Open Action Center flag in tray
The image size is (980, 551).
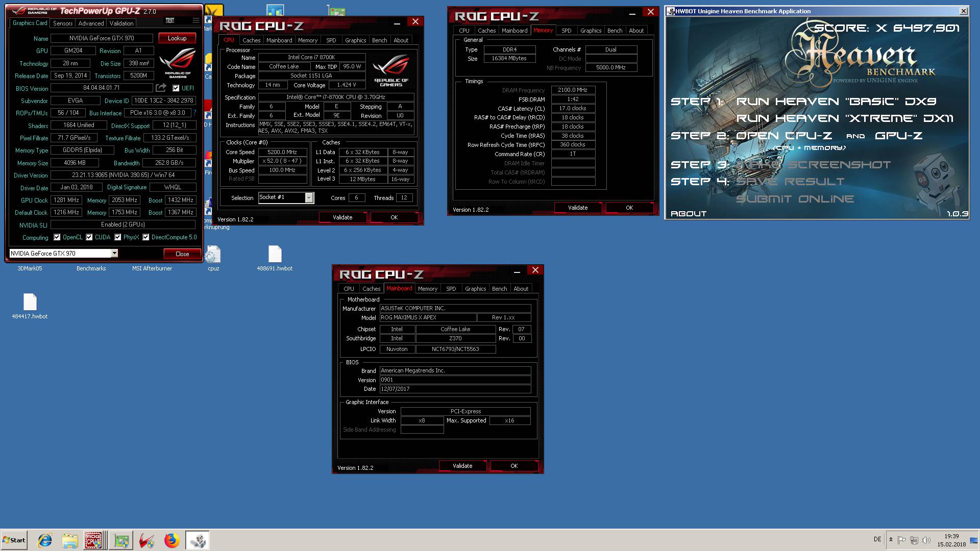pyautogui.click(x=902, y=540)
